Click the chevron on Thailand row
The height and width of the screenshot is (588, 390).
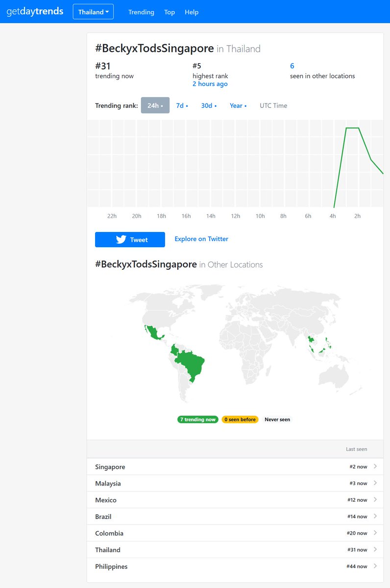point(375,549)
